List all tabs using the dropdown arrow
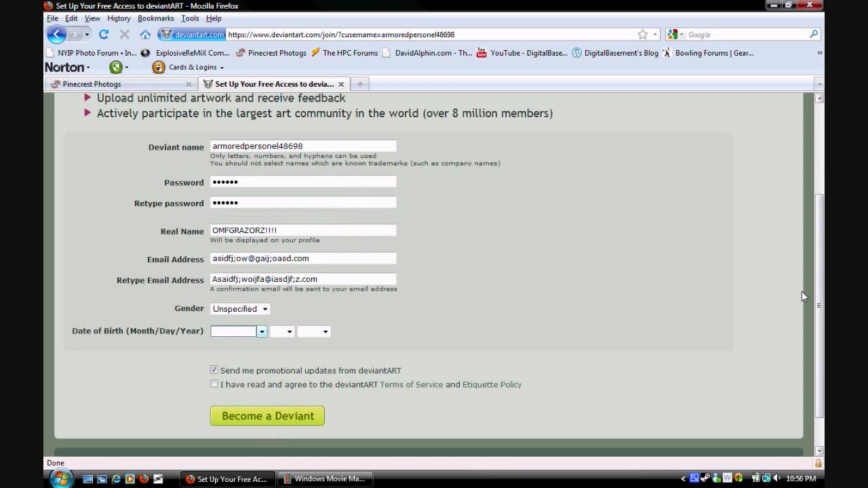 tap(819, 84)
